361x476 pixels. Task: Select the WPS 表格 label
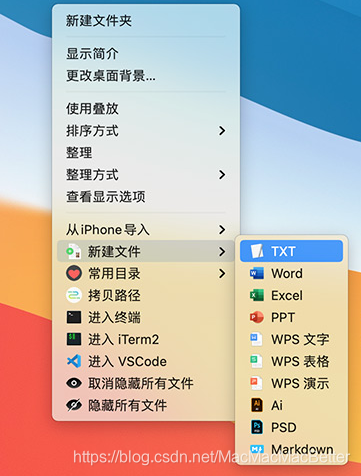point(300,361)
